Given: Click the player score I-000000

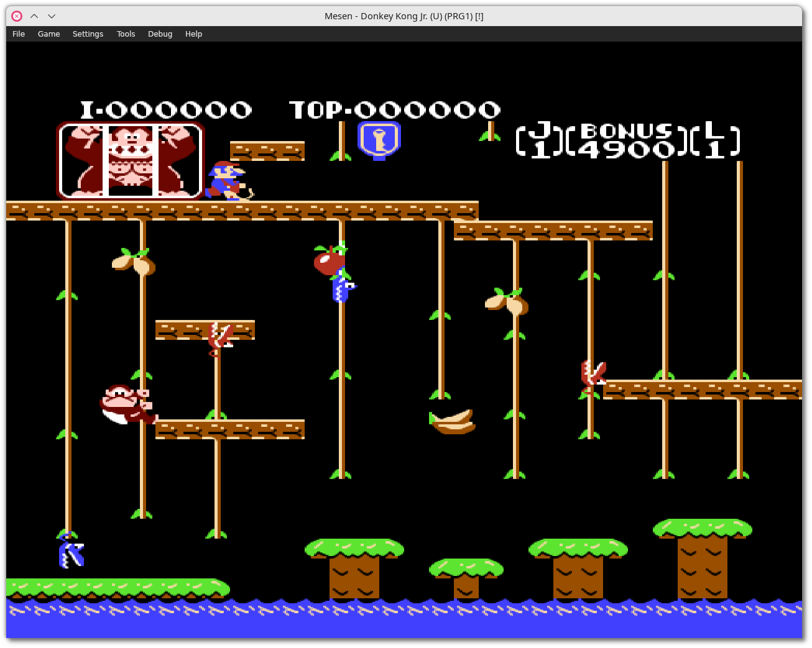Looking at the screenshot, I should (166, 110).
